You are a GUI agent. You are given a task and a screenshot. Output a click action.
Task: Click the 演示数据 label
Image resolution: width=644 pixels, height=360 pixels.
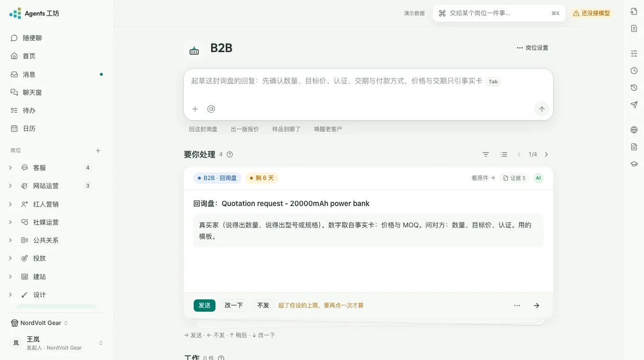(414, 13)
